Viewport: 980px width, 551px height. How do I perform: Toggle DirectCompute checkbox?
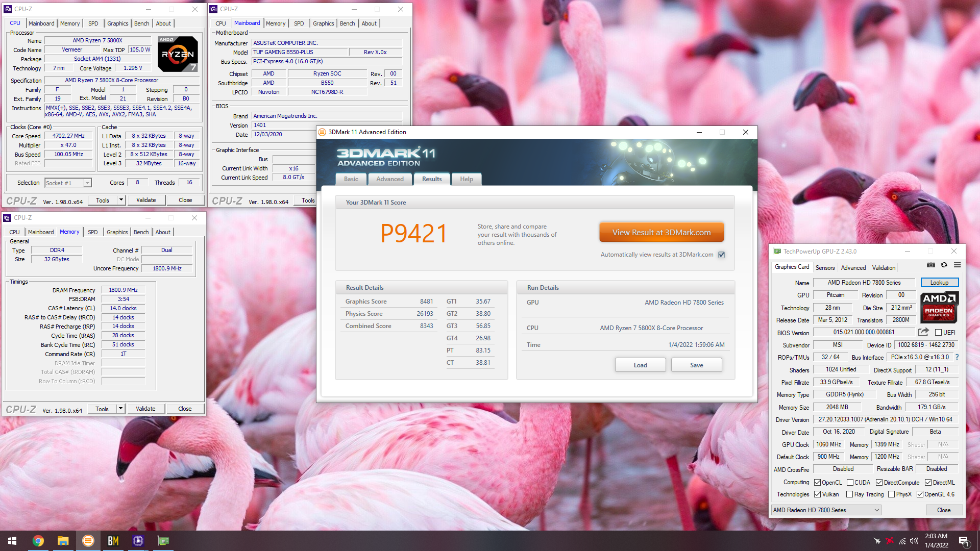879,483
